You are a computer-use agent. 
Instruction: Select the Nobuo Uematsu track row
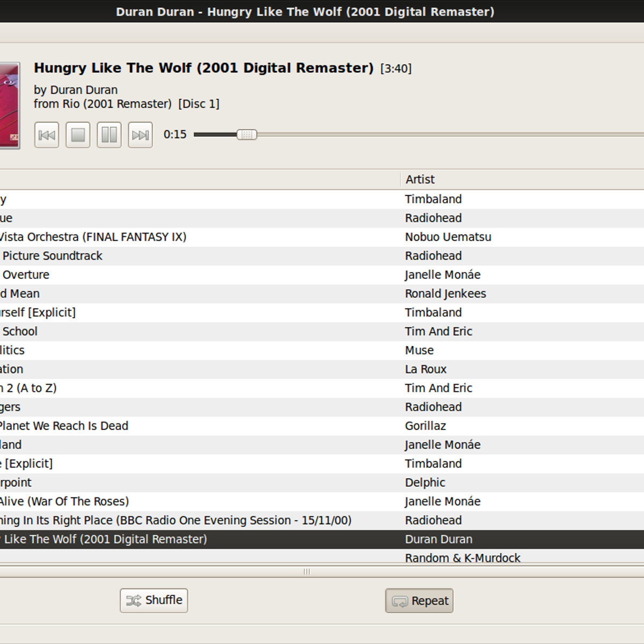coord(322,237)
